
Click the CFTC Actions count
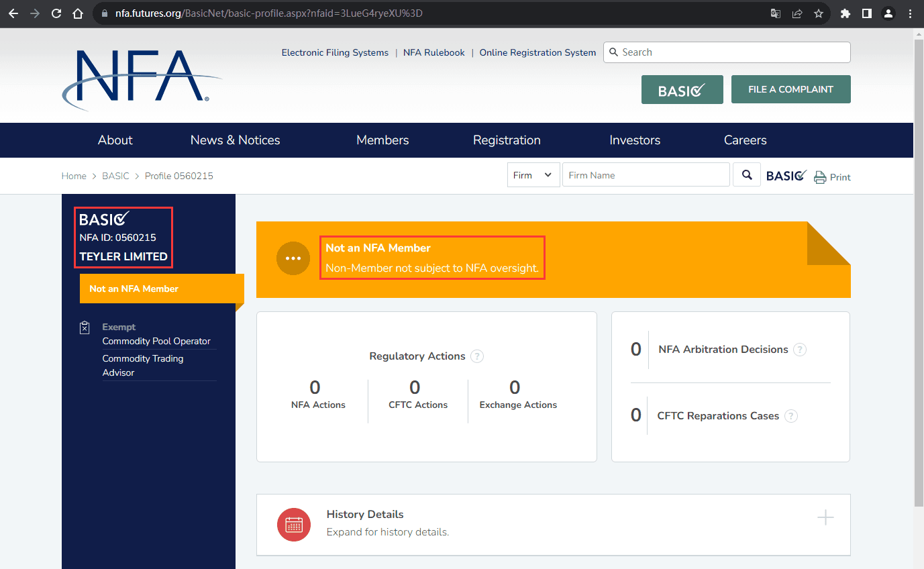click(x=415, y=387)
